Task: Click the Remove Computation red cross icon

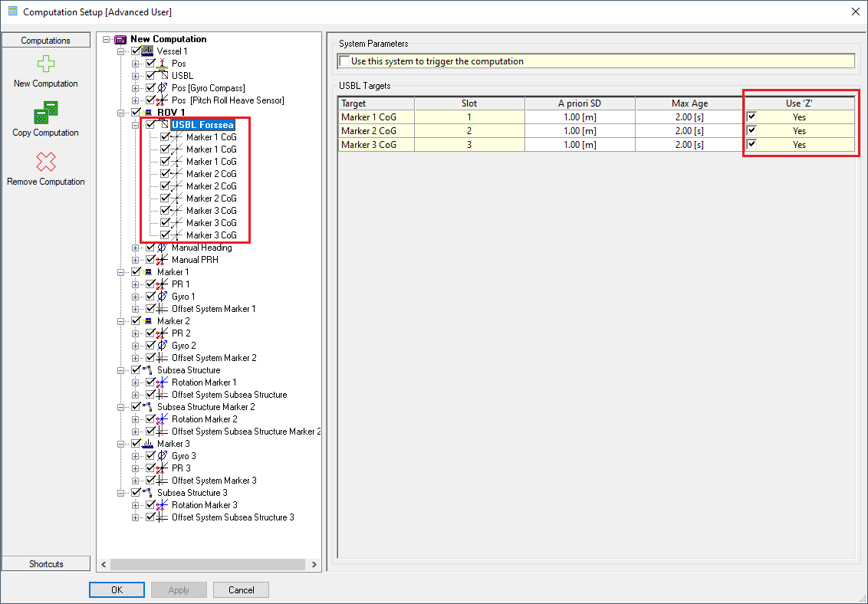Action: coord(46,162)
